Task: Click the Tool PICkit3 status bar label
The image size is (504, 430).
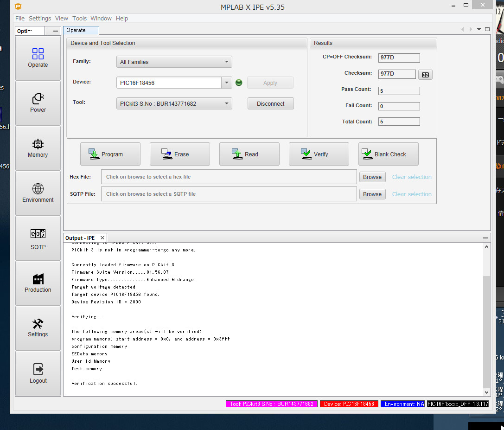Action: point(272,404)
